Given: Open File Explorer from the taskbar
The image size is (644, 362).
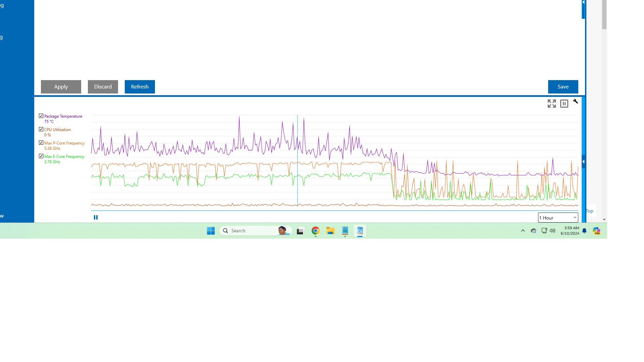Looking at the screenshot, I should click(330, 231).
